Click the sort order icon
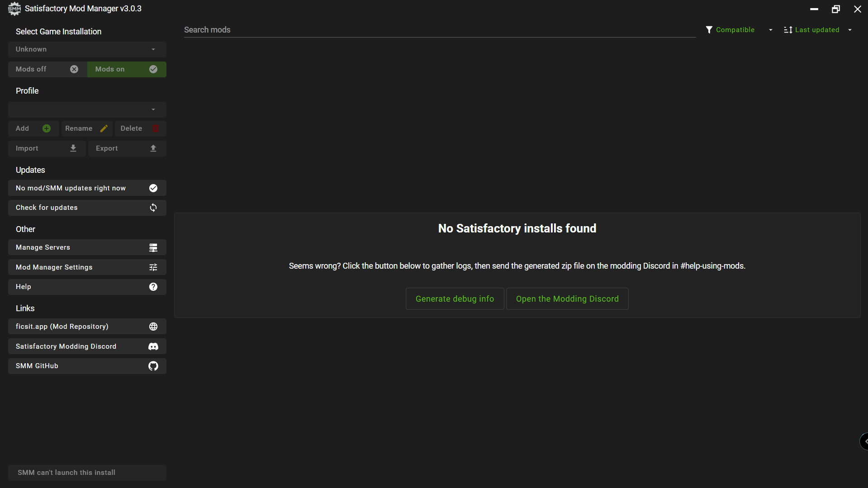Image resolution: width=868 pixels, height=488 pixels. pyautogui.click(x=788, y=30)
